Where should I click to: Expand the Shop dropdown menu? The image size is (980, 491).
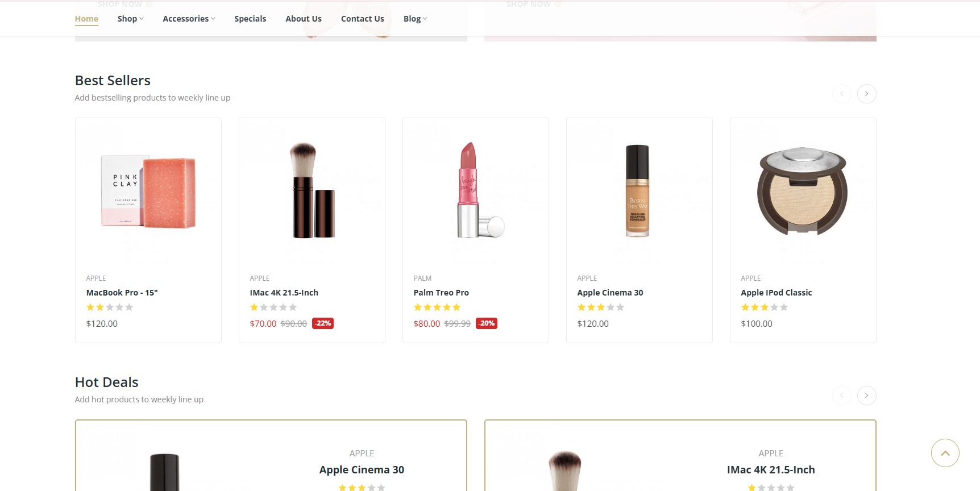pos(130,19)
